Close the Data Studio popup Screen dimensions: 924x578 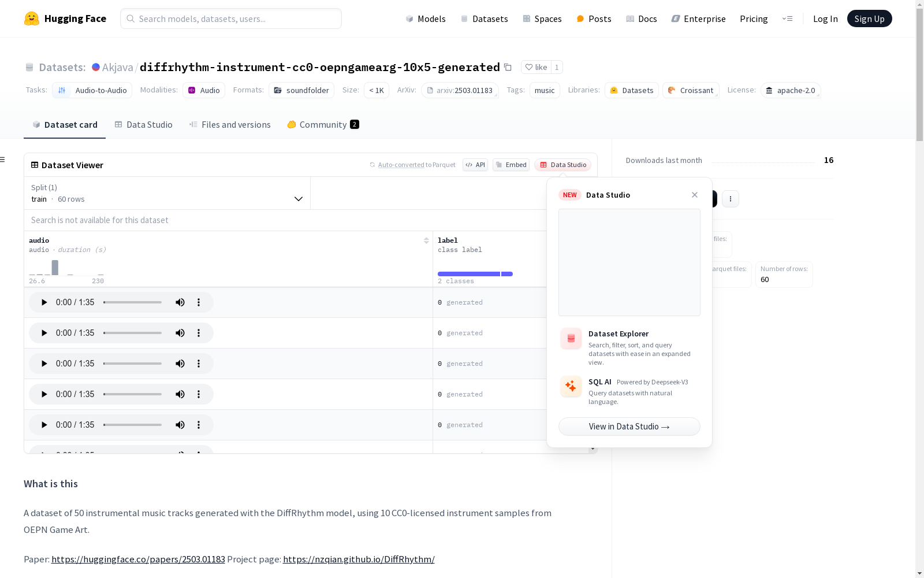[x=695, y=195]
